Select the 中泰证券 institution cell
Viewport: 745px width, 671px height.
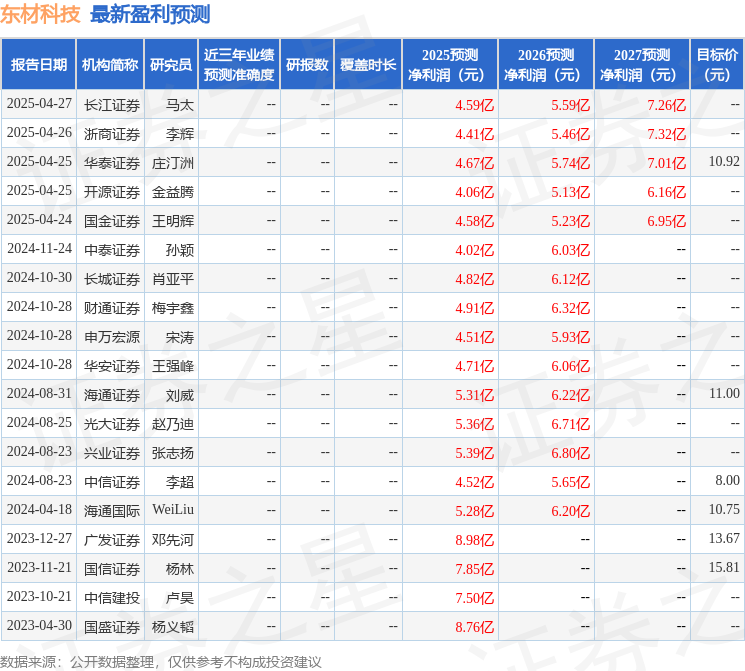(x=112, y=250)
